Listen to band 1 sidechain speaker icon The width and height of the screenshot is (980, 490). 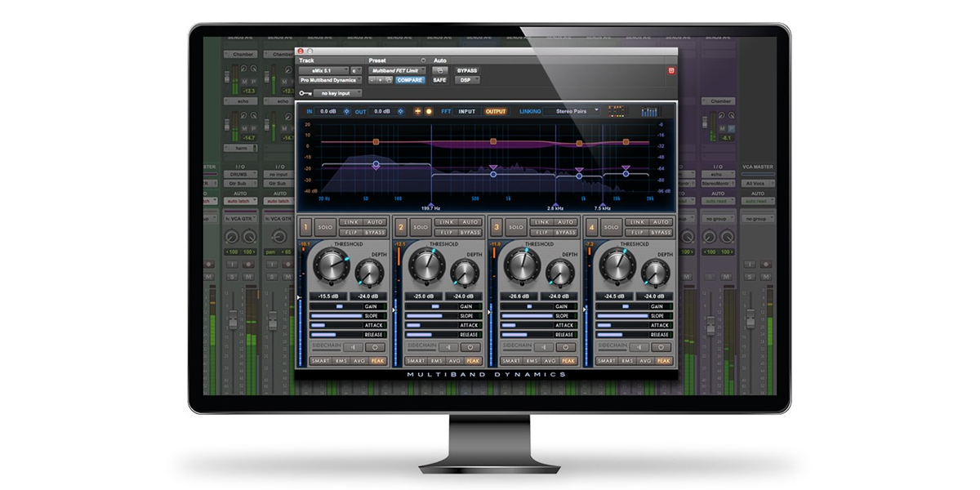click(x=353, y=347)
